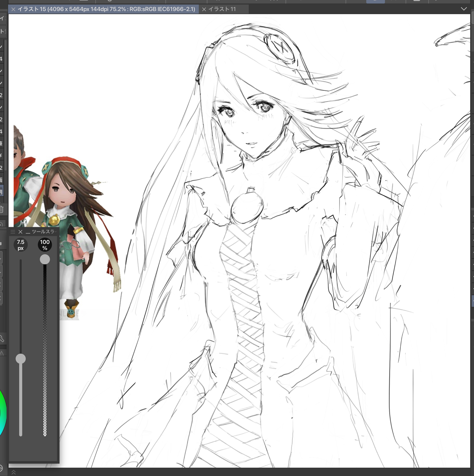The height and width of the screenshot is (476, 474).
Task: Close the floating ツールスラ panel
Action: pyautogui.click(x=20, y=232)
